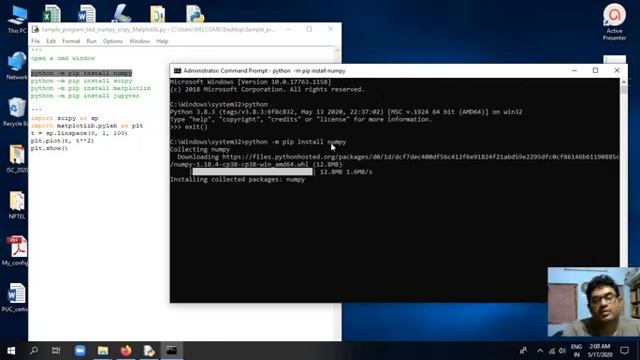
Task: Click the '>>> exit()' line in Command Prompt
Action: pos(189,127)
